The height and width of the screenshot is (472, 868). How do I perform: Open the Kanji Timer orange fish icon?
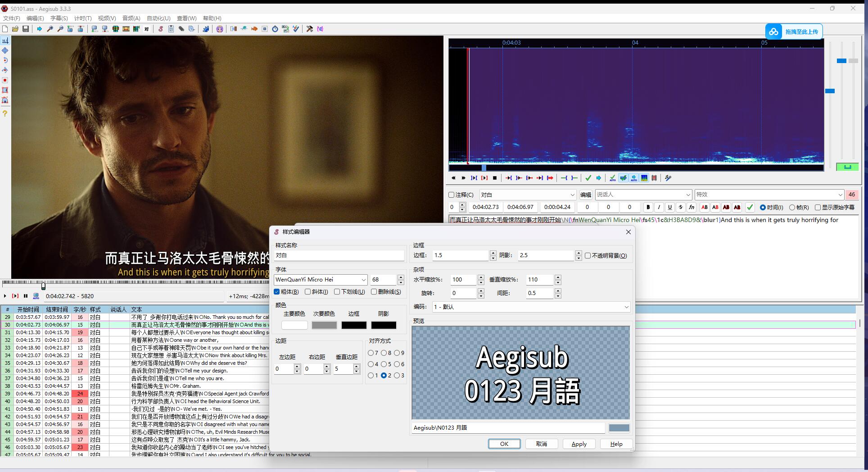[254, 29]
